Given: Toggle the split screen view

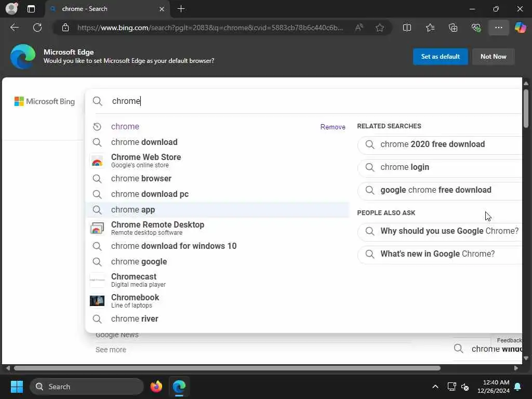Looking at the screenshot, I should (407, 28).
